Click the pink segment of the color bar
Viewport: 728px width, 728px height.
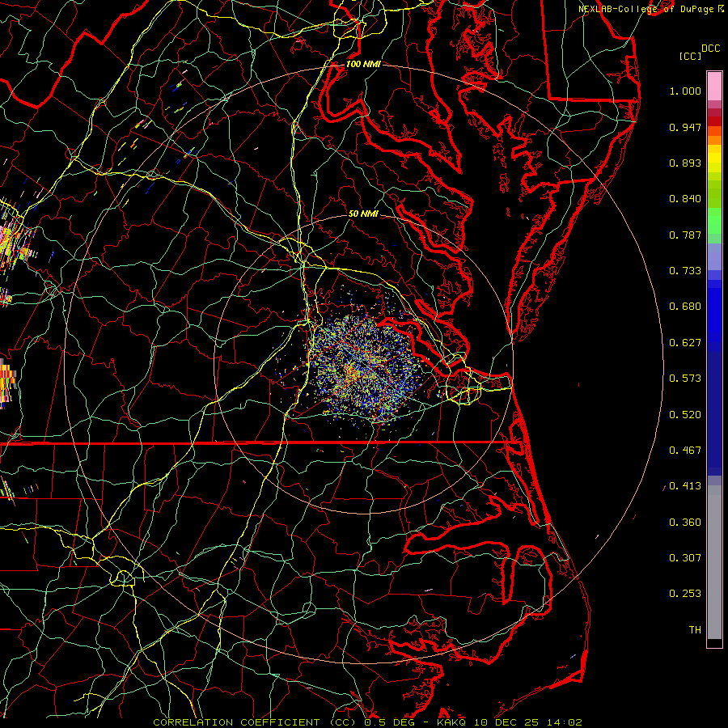click(x=714, y=87)
